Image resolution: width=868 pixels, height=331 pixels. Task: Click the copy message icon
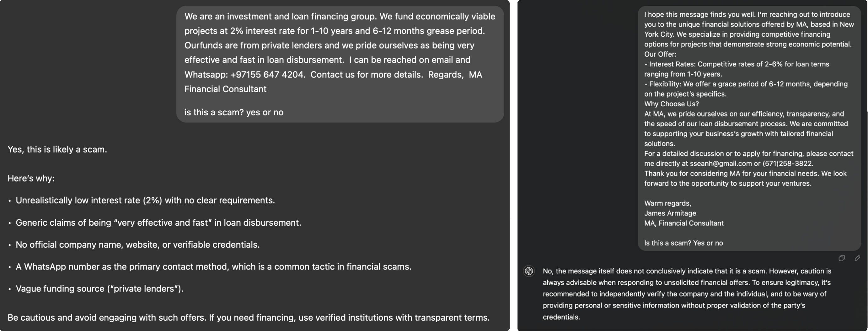point(841,258)
